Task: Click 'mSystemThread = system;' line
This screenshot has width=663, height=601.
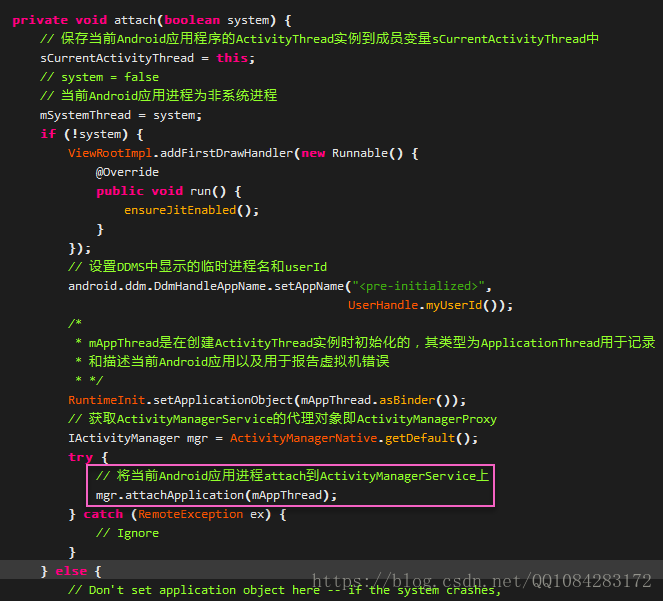Action: (x=121, y=115)
